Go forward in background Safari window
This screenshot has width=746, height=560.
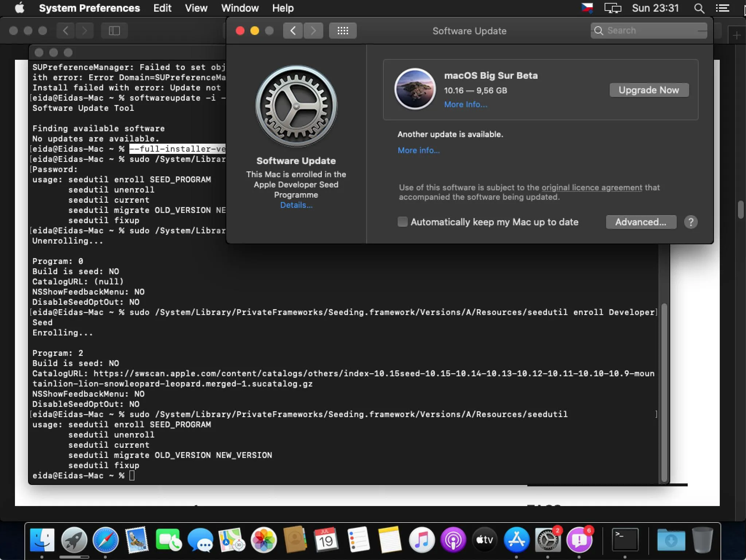84,31
